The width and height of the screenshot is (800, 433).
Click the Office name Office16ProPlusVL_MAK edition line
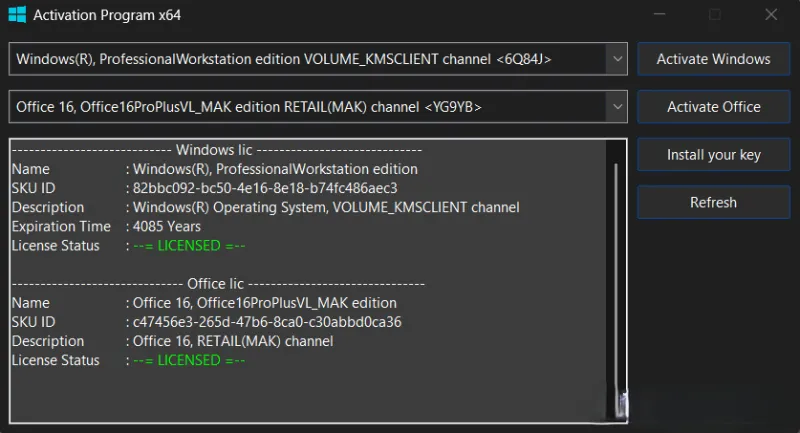tap(264, 303)
